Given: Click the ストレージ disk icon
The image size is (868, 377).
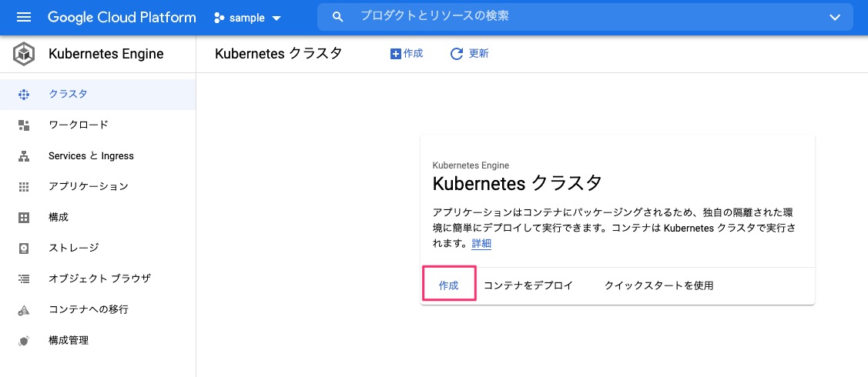Looking at the screenshot, I should pos(23,248).
